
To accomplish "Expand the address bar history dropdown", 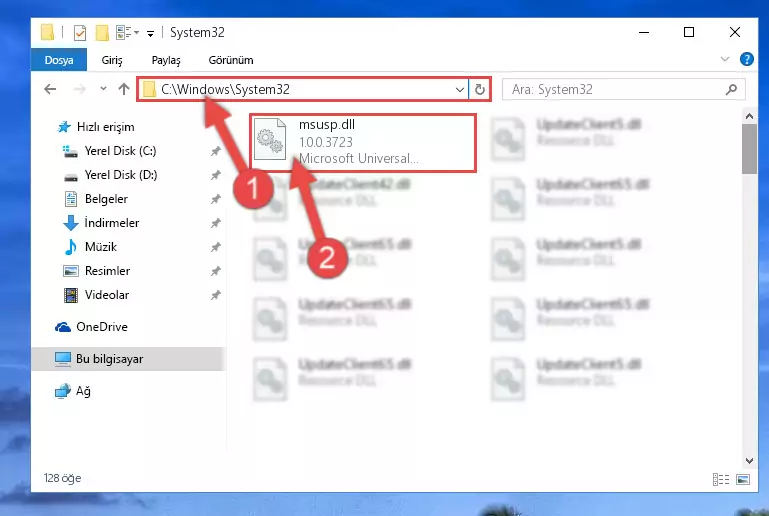I will pos(460,89).
